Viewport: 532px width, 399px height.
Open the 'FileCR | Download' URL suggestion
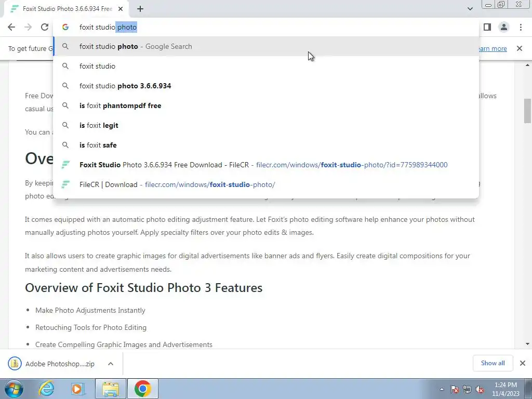[x=267, y=184]
